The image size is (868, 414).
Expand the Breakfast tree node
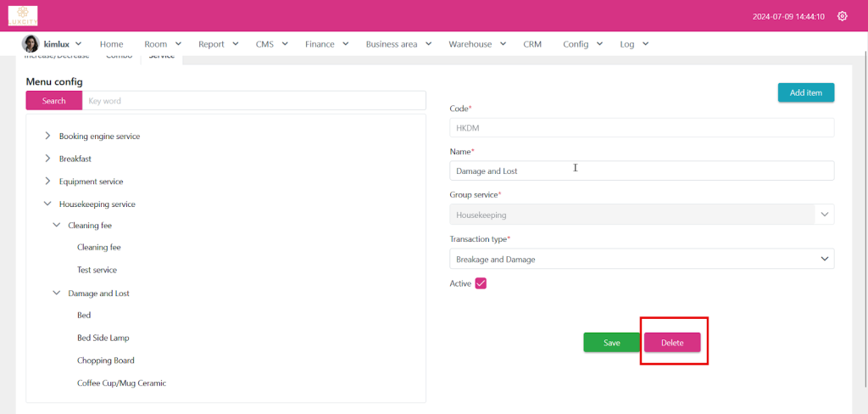coord(47,159)
